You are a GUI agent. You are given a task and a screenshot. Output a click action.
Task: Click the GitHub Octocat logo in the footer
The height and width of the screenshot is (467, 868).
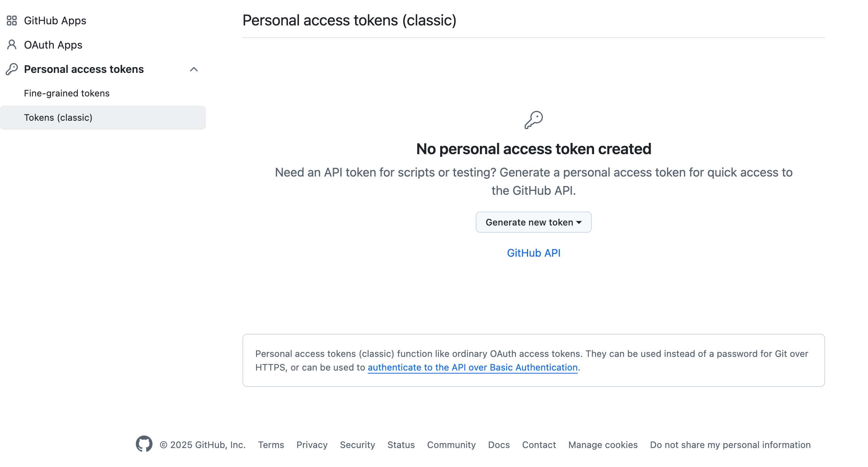coord(144,445)
